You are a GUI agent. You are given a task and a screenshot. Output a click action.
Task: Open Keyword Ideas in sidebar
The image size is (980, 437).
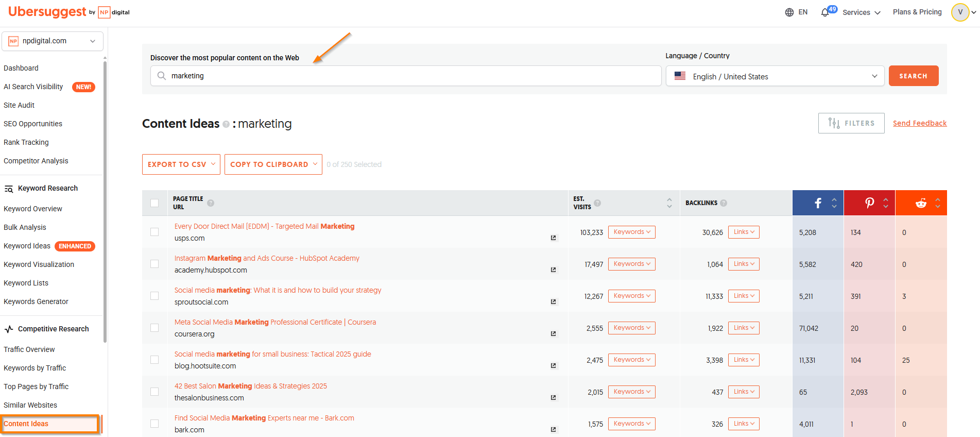27,246
